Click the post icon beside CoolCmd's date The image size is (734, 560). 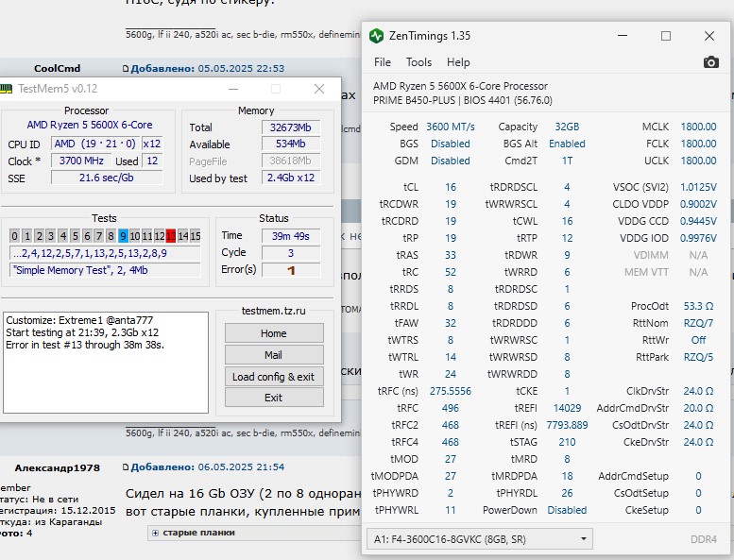click(x=125, y=69)
